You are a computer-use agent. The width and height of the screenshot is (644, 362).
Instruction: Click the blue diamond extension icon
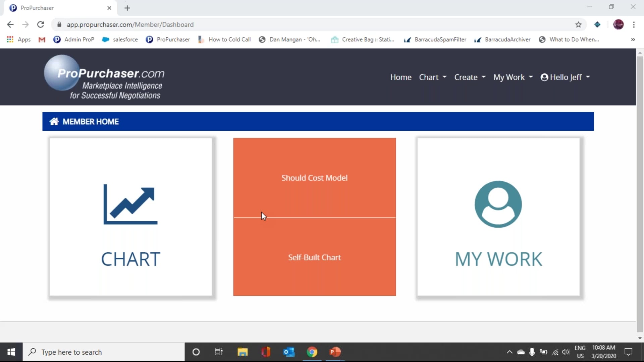point(597,24)
